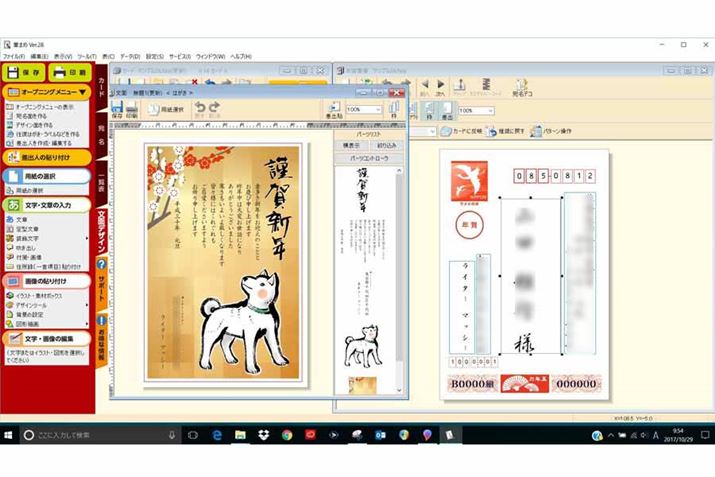Open the 文字・文章の入力 section header
This screenshot has width=715, height=477.
(x=47, y=205)
